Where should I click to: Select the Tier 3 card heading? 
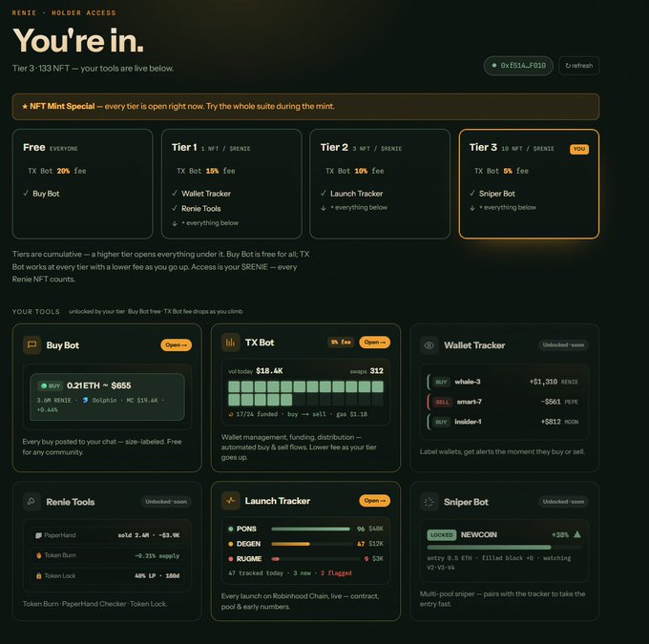pos(483,147)
